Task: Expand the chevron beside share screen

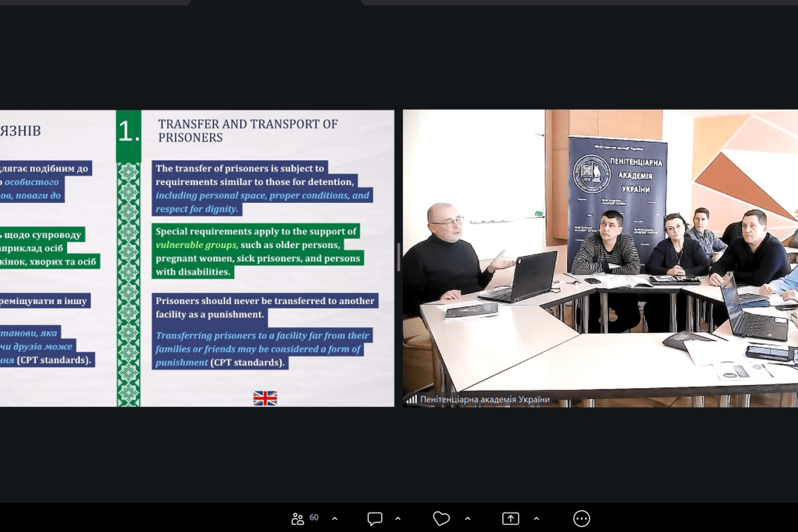Action: point(536,519)
